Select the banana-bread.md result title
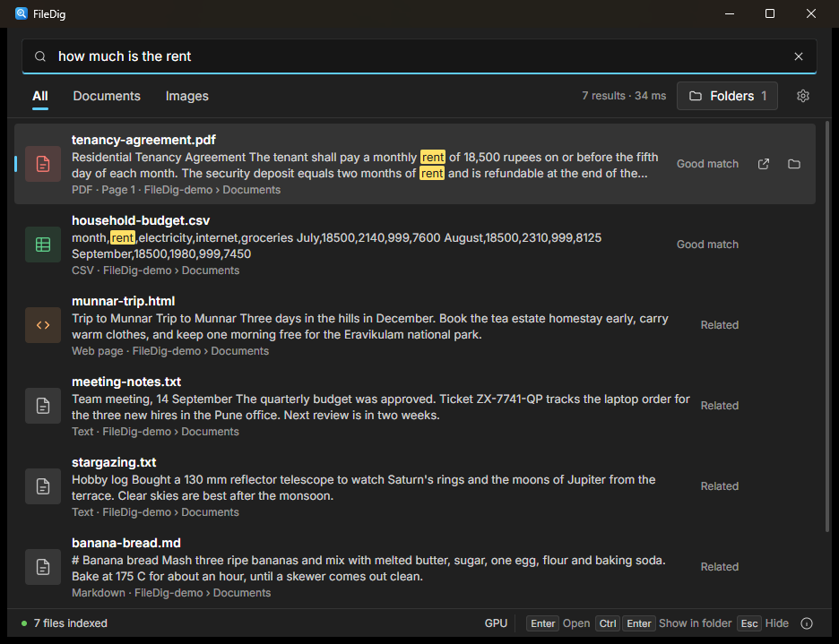This screenshot has height=644, width=839. coord(126,543)
